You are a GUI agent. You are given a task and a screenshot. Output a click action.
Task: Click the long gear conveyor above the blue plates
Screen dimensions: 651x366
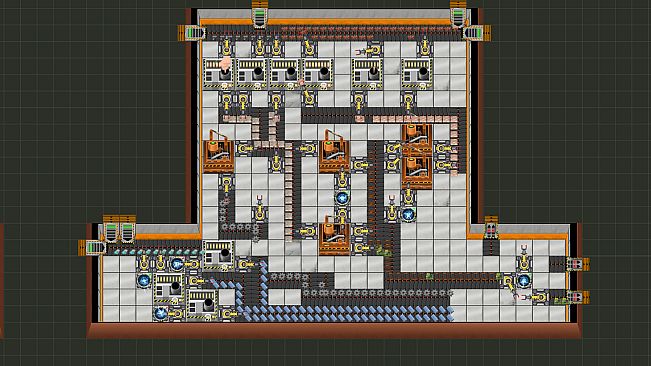point(376,293)
